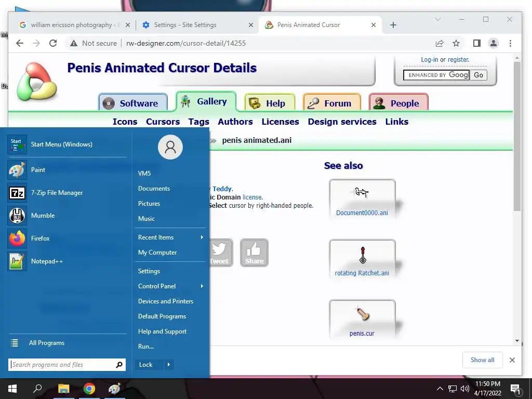Switch to Paint on the taskbar

(x=114, y=389)
